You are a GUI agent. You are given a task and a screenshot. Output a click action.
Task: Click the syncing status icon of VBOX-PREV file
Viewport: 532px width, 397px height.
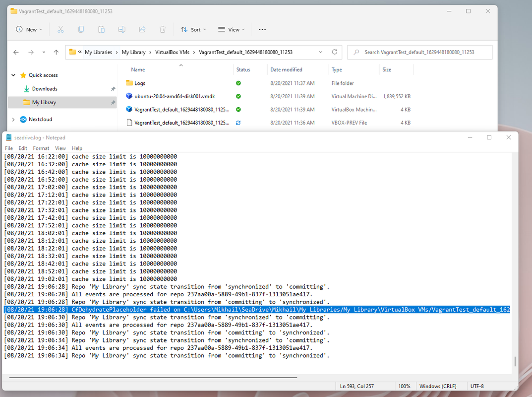[x=238, y=123]
